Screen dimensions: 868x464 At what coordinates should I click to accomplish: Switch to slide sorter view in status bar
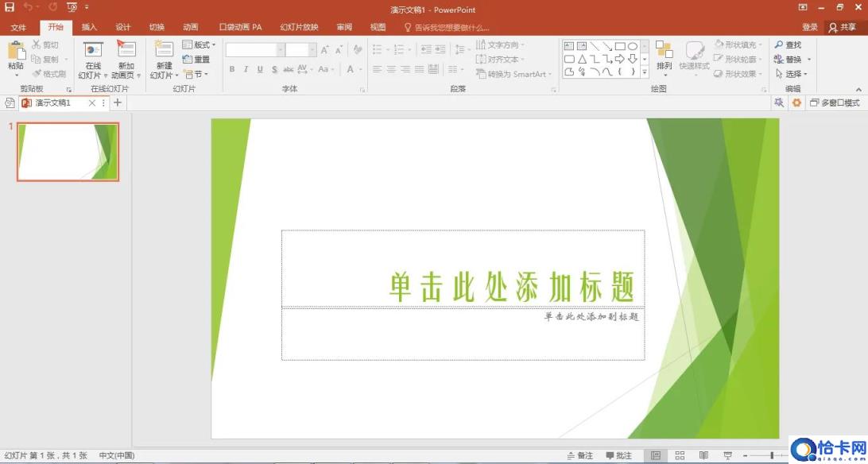point(680,455)
